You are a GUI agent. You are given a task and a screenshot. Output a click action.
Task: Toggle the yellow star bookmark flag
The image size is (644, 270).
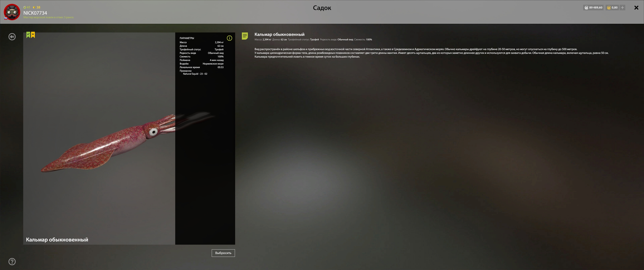(x=33, y=35)
